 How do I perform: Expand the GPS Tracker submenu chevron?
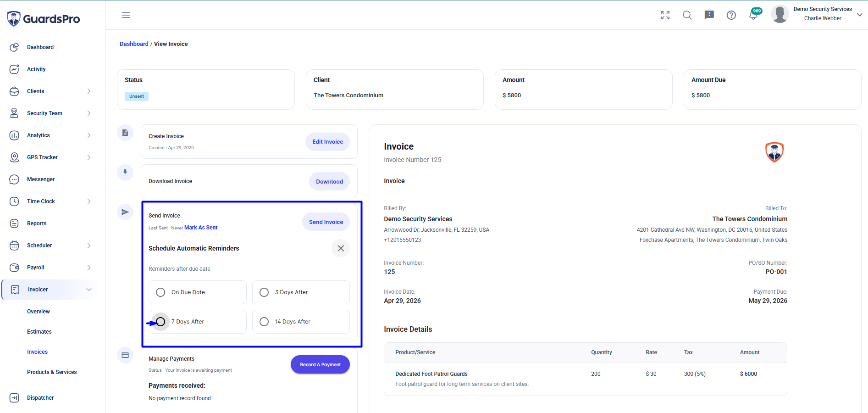coord(89,157)
